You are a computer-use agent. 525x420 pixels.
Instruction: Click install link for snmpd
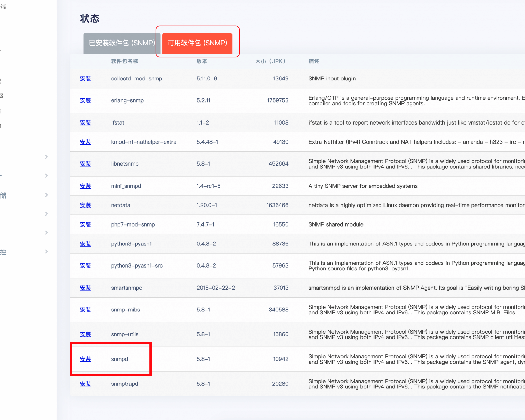tap(85, 359)
